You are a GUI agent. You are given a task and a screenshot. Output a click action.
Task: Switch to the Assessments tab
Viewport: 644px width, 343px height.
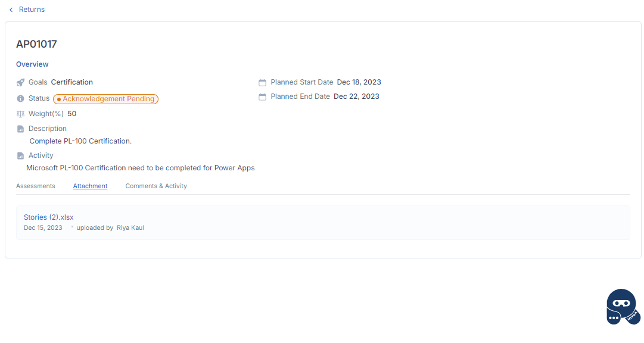click(36, 186)
